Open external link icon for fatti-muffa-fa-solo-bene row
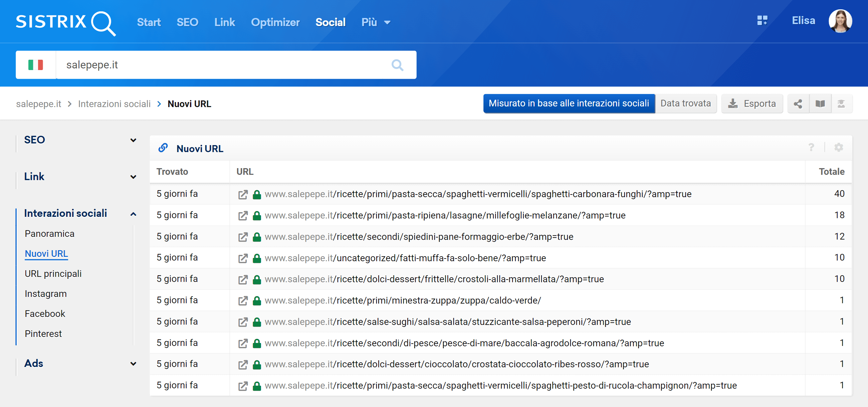Viewport: 868px width, 407px height. [243, 258]
